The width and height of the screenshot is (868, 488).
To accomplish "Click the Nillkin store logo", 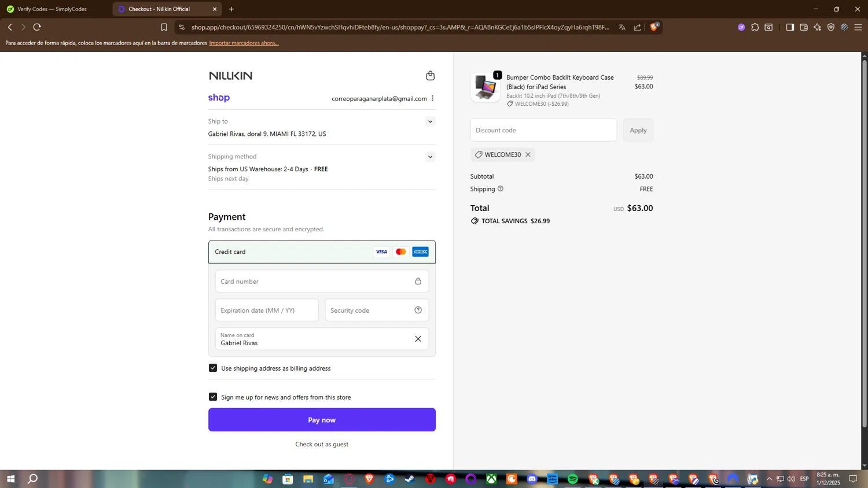I will pyautogui.click(x=230, y=76).
